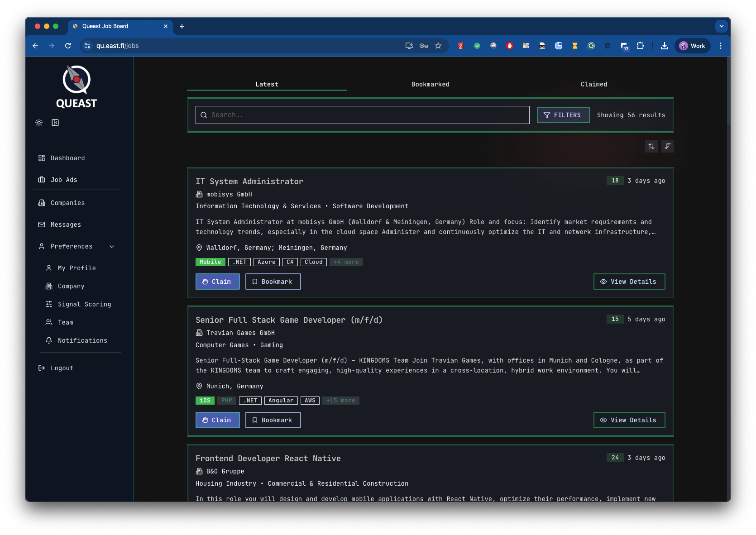The image size is (756, 535).
Task: Show +4 more tags on IT System Administrator
Action: (x=346, y=262)
